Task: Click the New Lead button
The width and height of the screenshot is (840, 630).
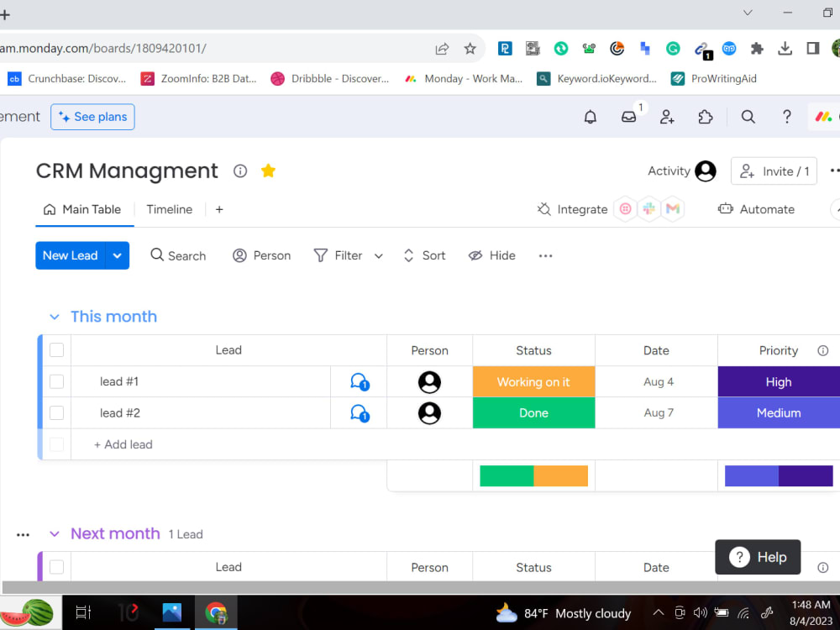Action: click(71, 255)
